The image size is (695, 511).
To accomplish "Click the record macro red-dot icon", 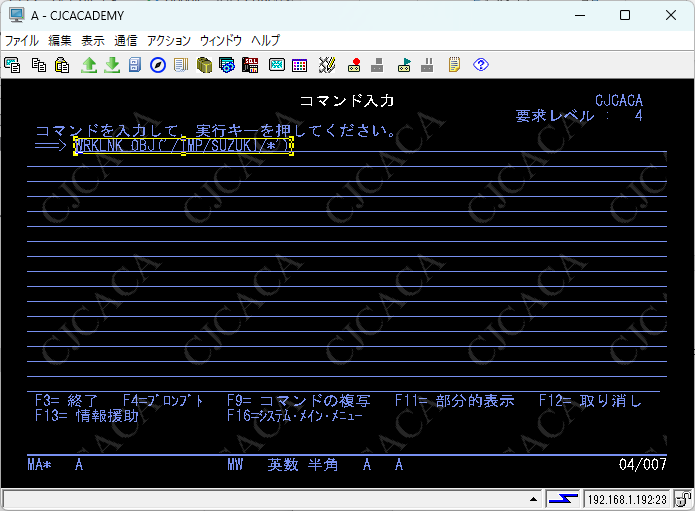I will (354, 65).
